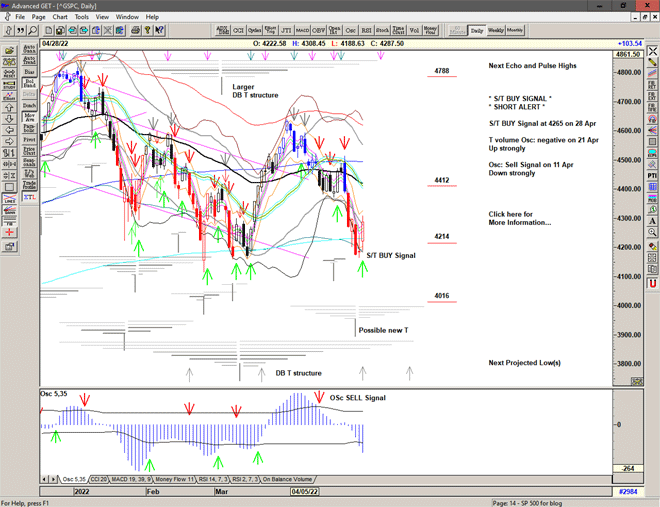Switch to the CCI 20 tab

point(98,480)
